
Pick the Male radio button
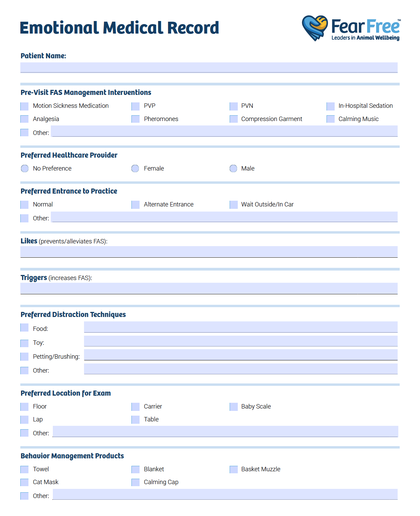[233, 168]
